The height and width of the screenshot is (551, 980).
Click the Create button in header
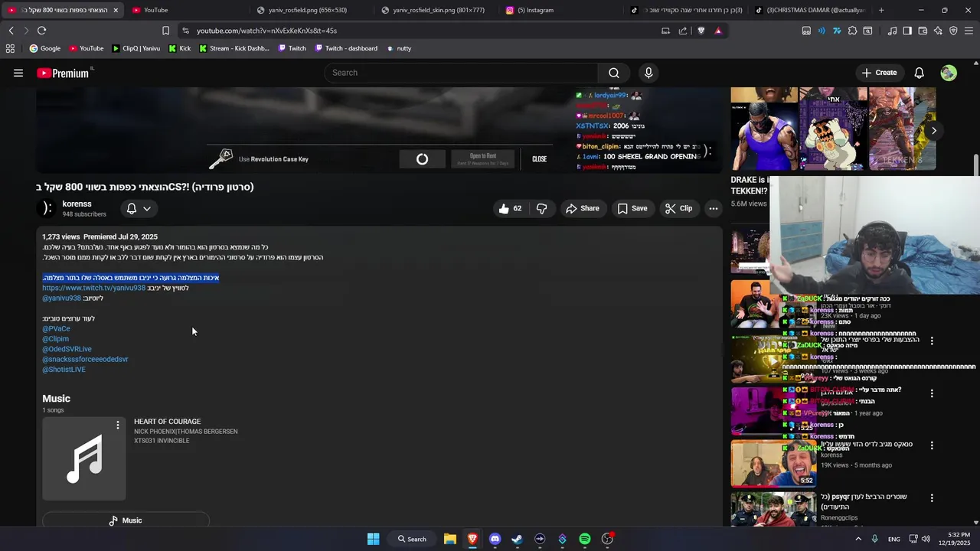[x=879, y=73]
